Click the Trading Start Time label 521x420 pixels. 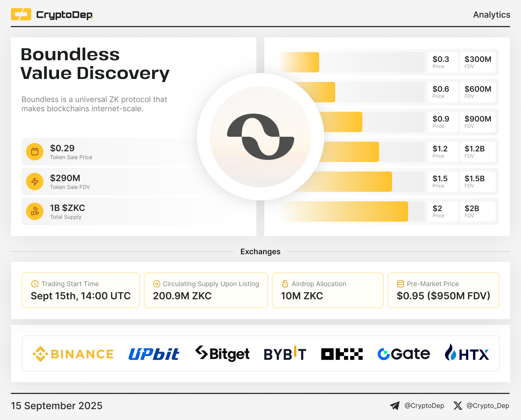pos(70,284)
